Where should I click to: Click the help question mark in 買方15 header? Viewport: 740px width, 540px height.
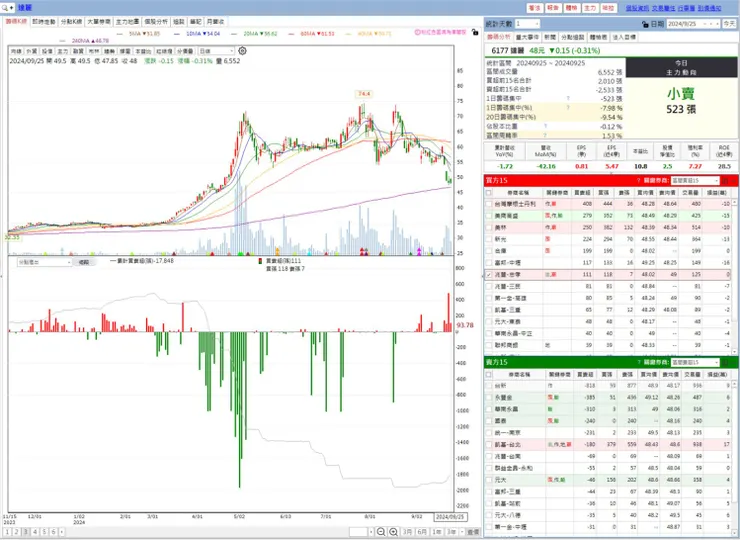pyautogui.click(x=639, y=180)
